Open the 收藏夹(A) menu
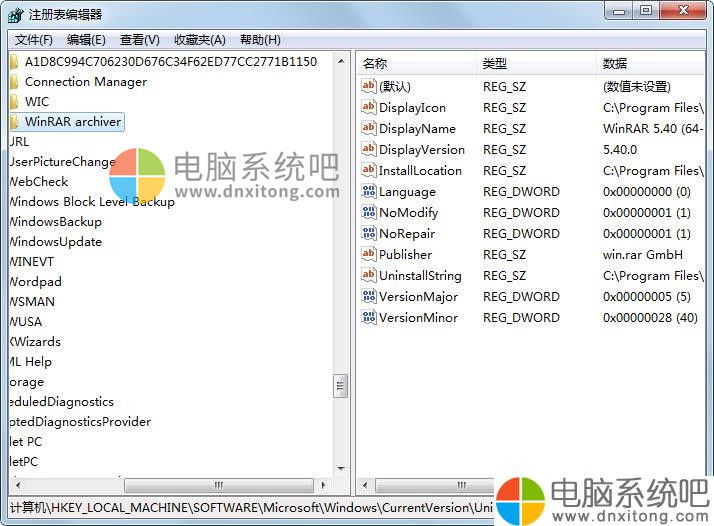The width and height of the screenshot is (714, 526). 200,40
